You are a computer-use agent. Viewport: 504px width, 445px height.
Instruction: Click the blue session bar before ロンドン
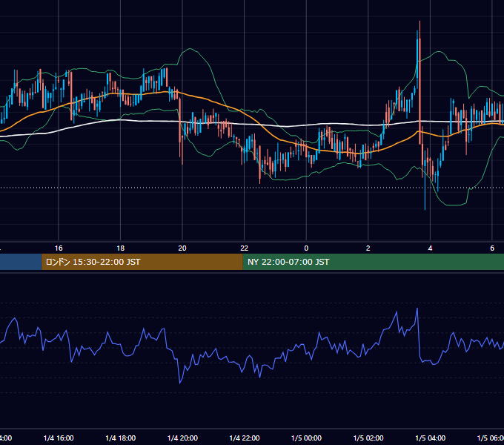21,262
